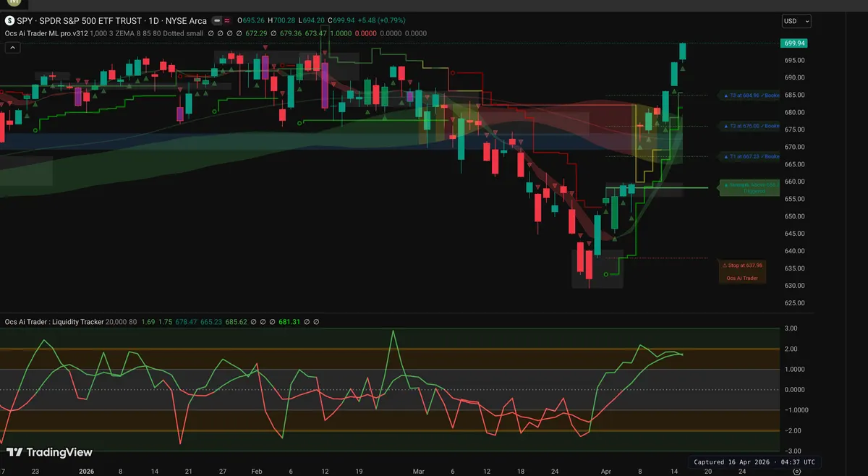Click the close value C699.94 in the header

coord(340,21)
